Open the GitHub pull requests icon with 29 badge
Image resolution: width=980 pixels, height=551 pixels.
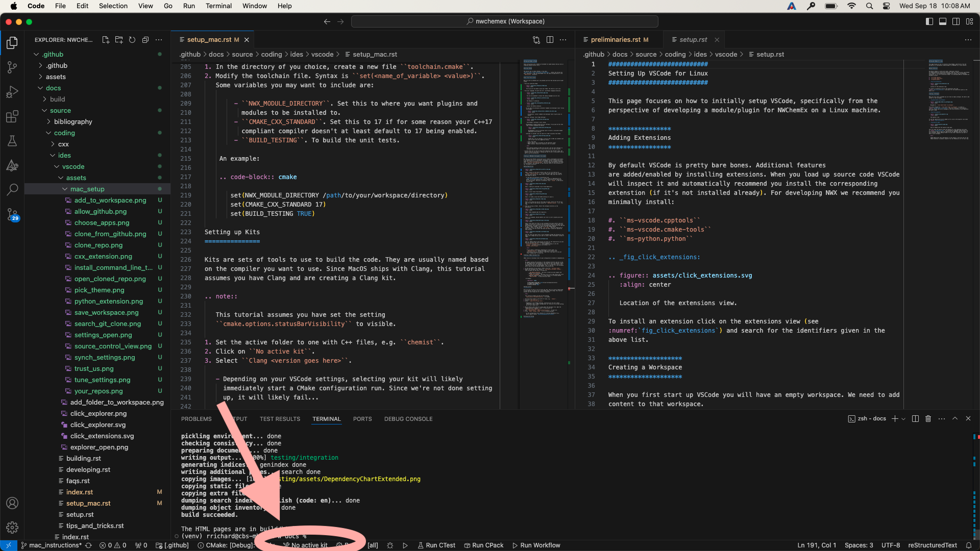[12, 214]
